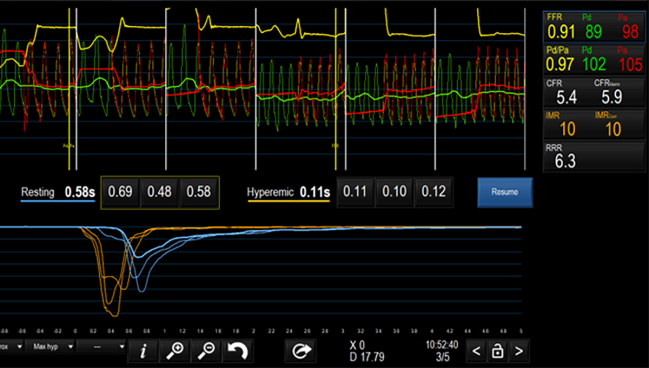
Task: Click the FFR row Pd value 89
Action: click(594, 32)
